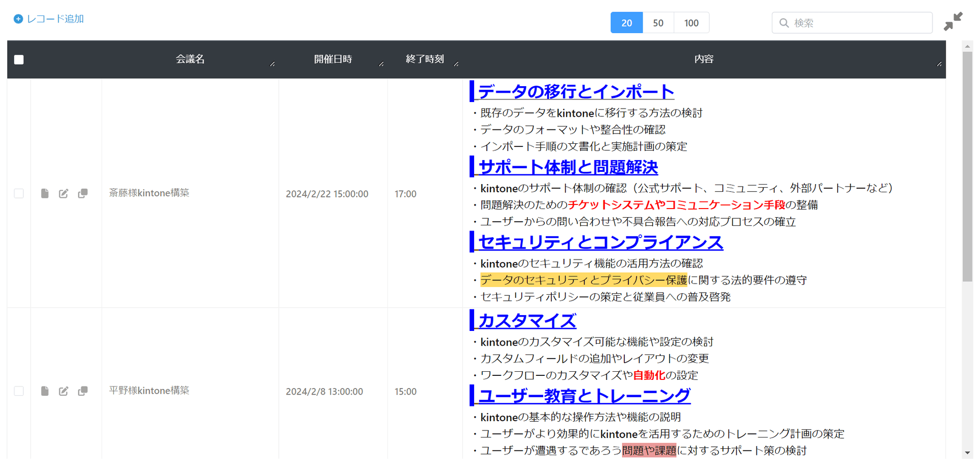
Task: Open the セキュリティとコンプライアンス heading link
Action: (601, 242)
